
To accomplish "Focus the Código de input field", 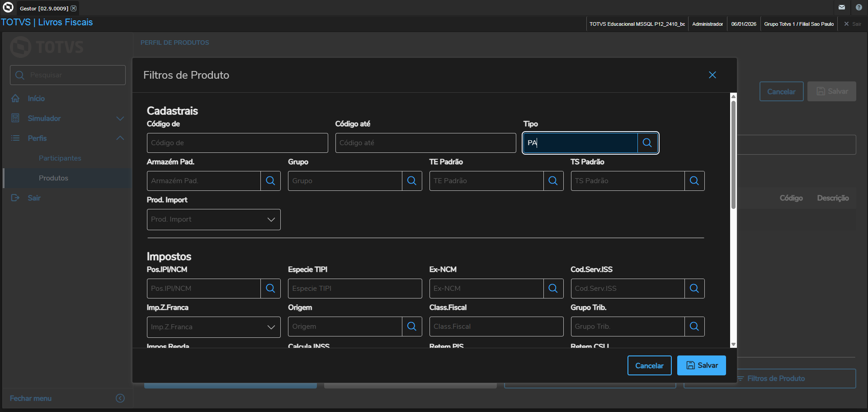I will [237, 143].
